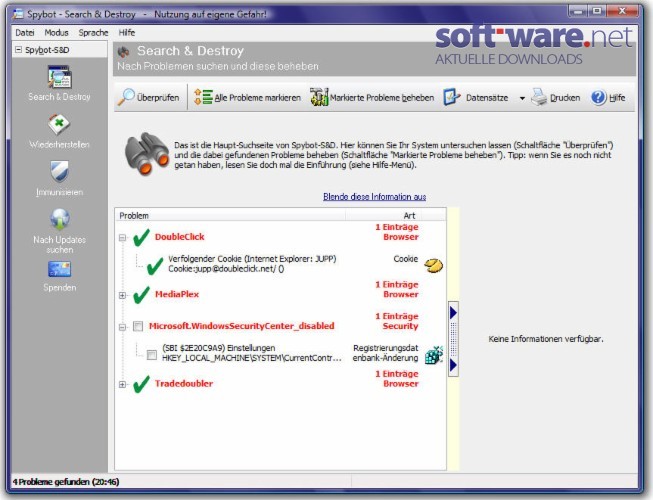
Task: Open the Hilfe menu in menu bar
Action: pos(127,32)
